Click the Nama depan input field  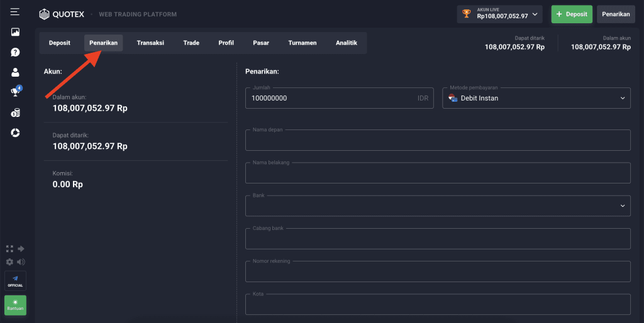point(438,140)
